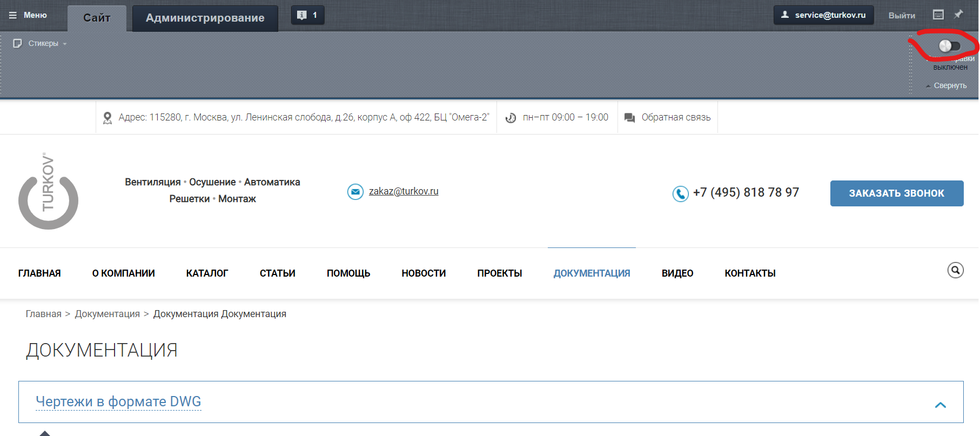Switch to the Администрирование tab
The width and height of the screenshot is (980, 436).
(205, 18)
